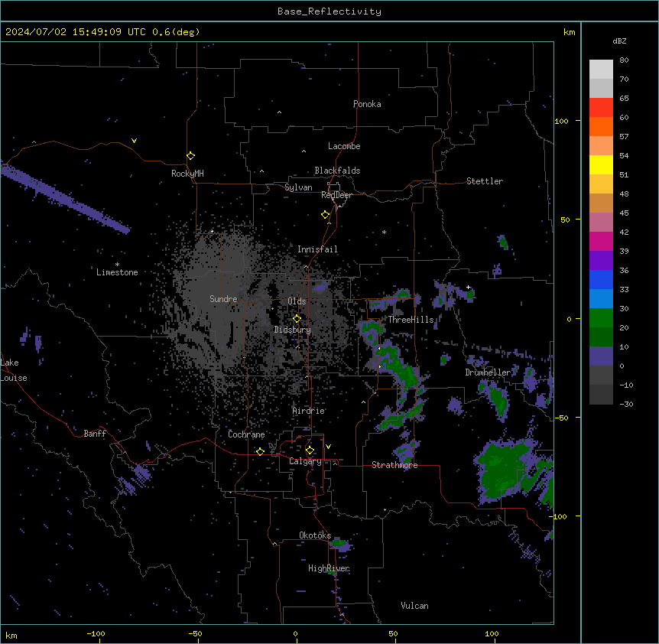Image resolution: width=659 pixels, height=644 pixels.
Task: Click the Louise label text
Action: pyautogui.click(x=14, y=378)
